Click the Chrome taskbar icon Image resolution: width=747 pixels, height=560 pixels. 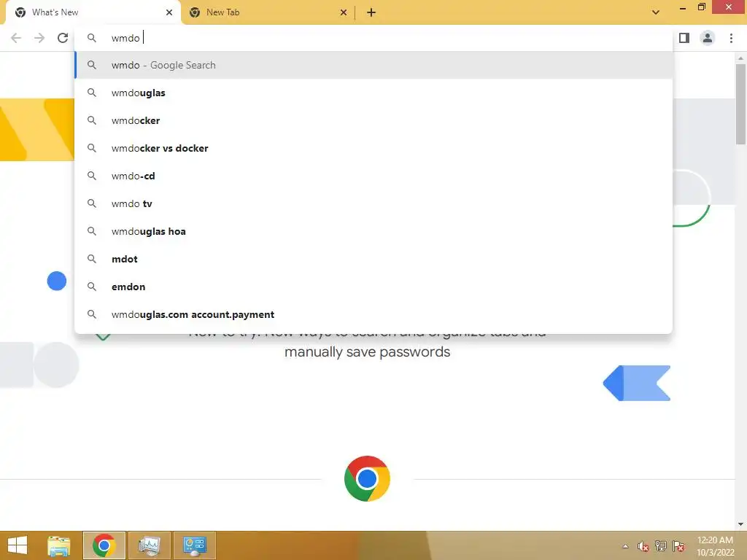coord(104,545)
